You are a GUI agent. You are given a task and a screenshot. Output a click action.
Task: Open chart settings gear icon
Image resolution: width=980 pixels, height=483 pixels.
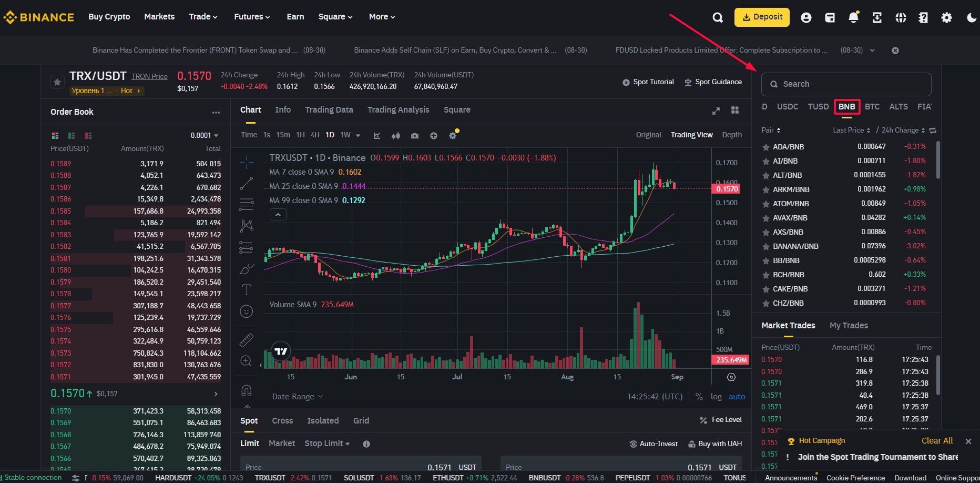[453, 135]
